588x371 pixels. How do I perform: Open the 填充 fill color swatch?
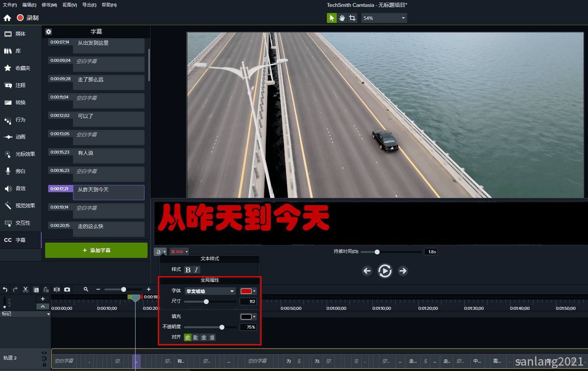pos(248,317)
